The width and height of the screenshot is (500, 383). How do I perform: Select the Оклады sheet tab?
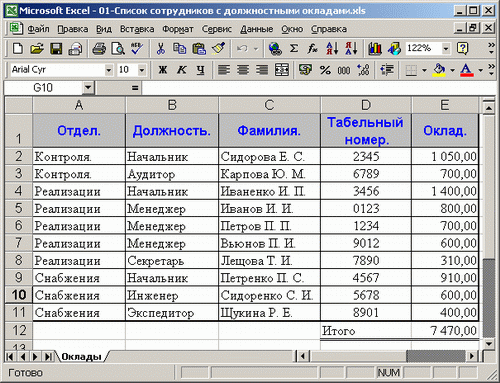point(81,357)
